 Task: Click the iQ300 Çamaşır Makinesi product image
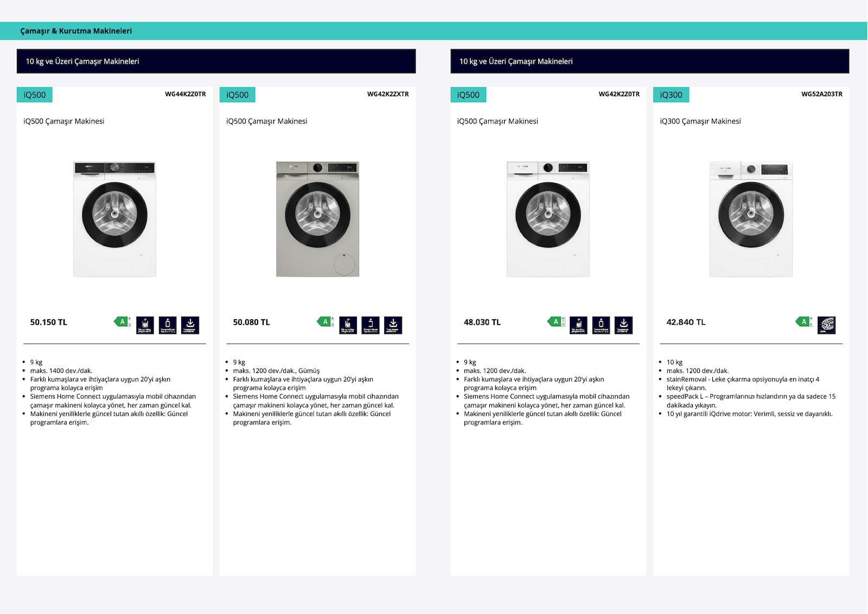tap(751, 219)
